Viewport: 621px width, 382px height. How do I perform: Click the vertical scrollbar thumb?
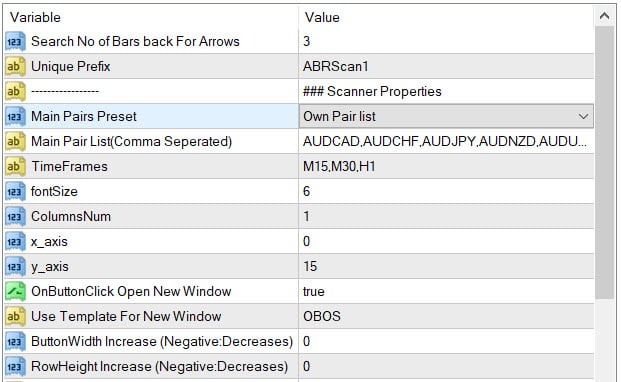click(x=604, y=163)
